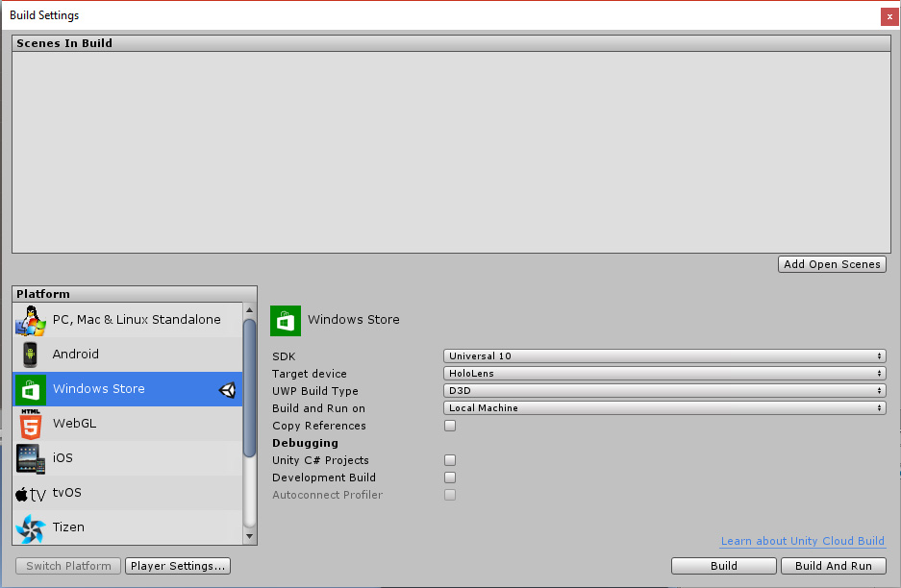Click the Tizen pinwheel platform icon
The width and height of the screenshot is (901, 588).
coord(31,527)
